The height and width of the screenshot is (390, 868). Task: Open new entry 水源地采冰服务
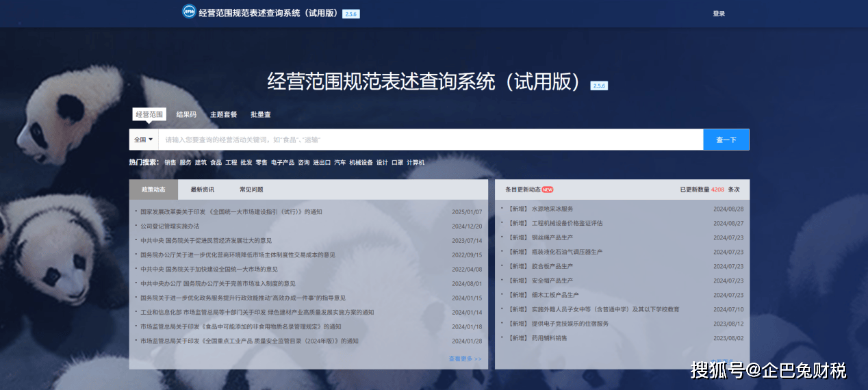(x=540, y=209)
